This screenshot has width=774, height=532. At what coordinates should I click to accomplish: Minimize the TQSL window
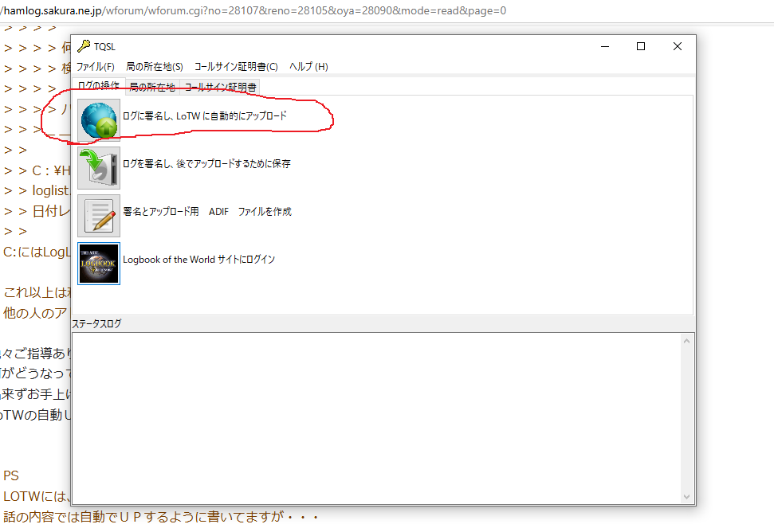click(x=603, y=46)
